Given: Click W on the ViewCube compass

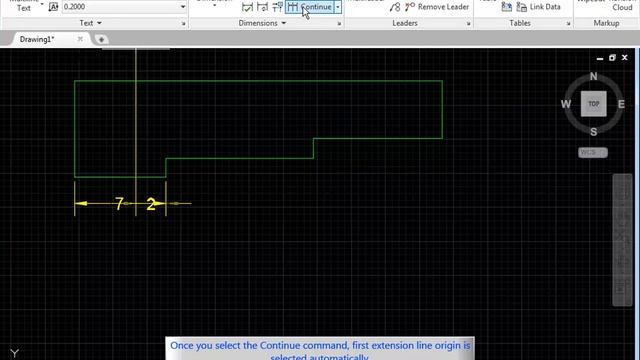Looking at the screenshot, I should click(x=566, y=104).
